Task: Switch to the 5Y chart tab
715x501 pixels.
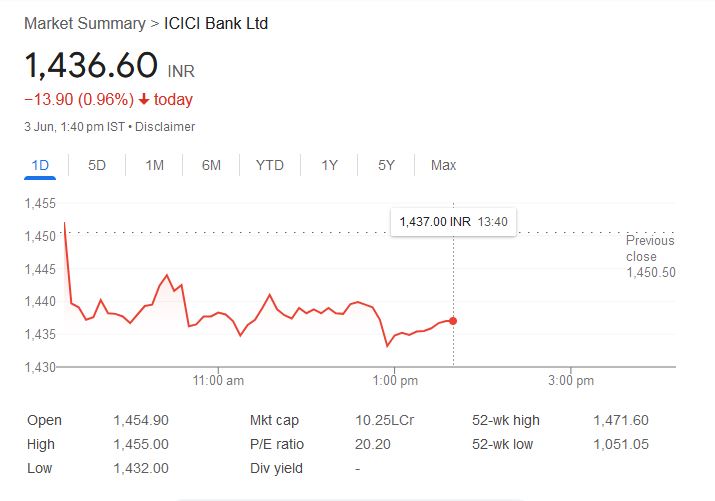Action: click(386, 165)
